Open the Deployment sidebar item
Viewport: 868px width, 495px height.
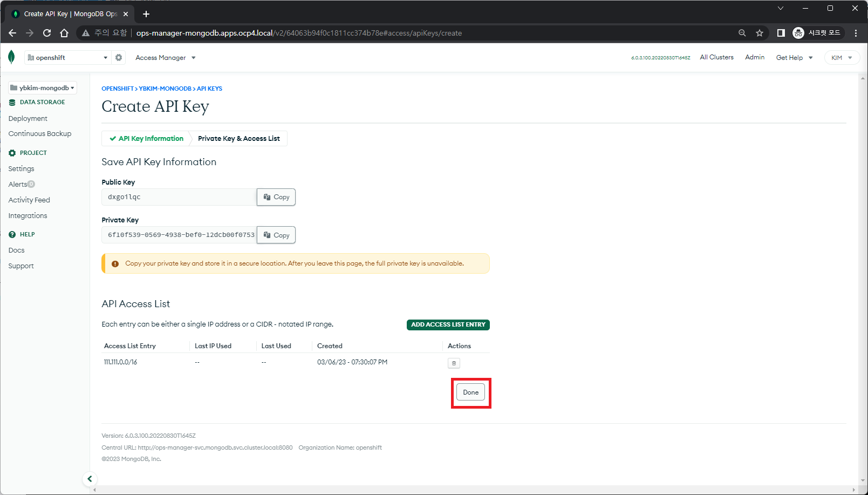pos(28,118)
